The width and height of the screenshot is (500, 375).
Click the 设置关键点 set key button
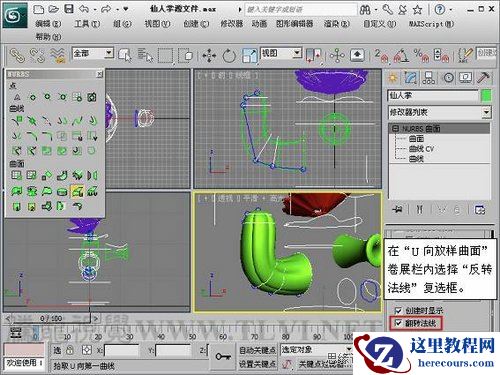pyautogui.click(x=257, y=364)
